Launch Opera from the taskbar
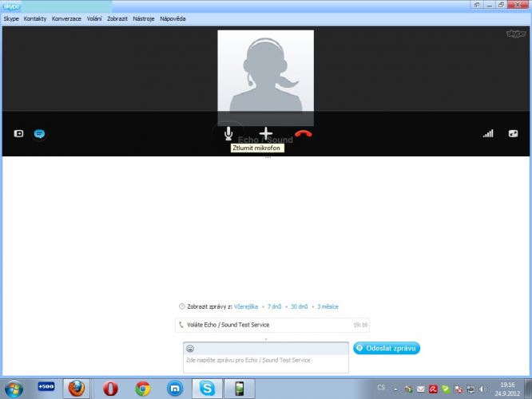 point(110,389)
